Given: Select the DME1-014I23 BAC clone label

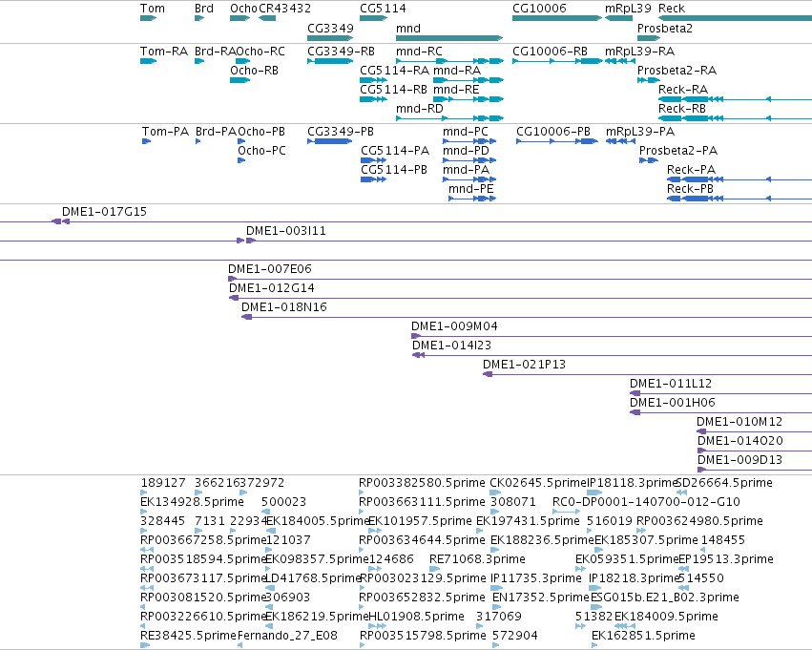Looking at the screenshot, I should tap(451, 346).
